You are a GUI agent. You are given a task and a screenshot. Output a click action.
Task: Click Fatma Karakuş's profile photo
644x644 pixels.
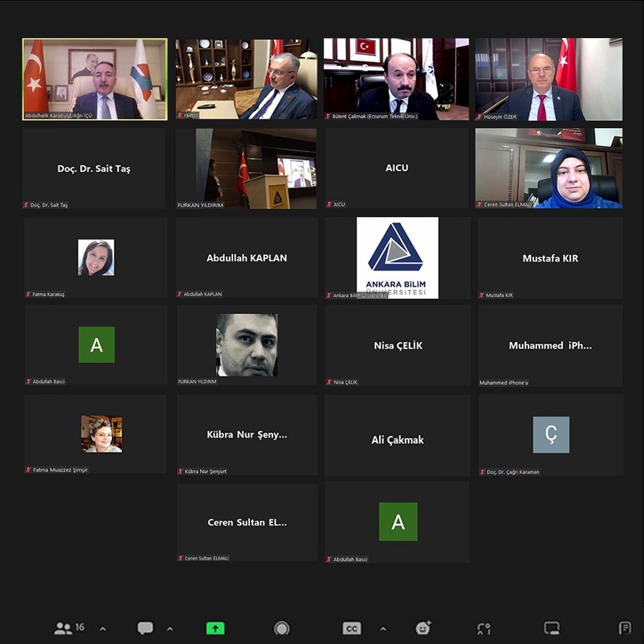pos(96,258)
